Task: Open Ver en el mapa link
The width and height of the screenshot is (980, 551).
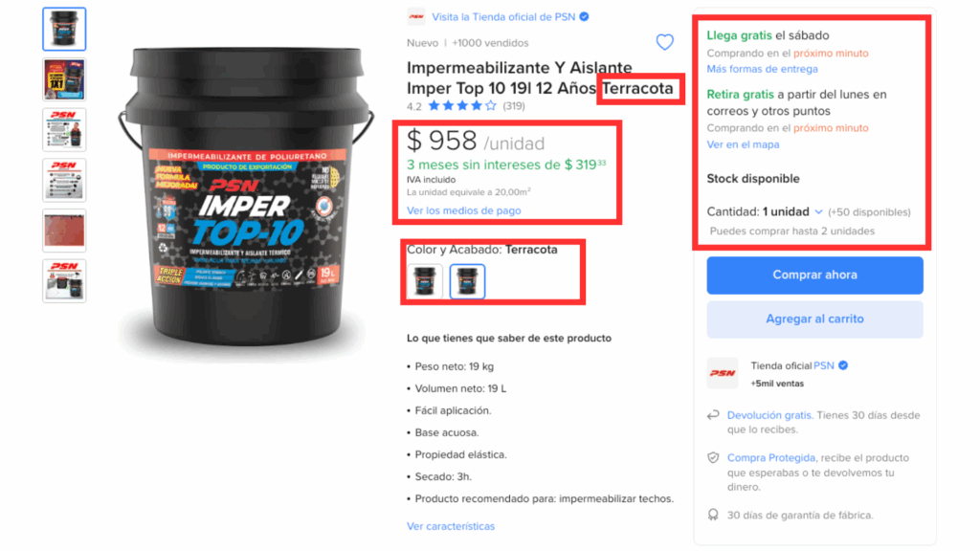Action: tap(743, 144)
